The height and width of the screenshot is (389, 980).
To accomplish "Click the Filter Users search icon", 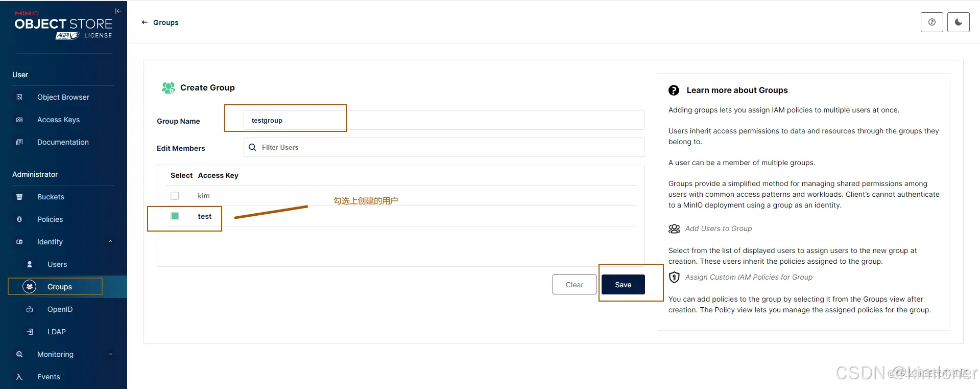I will point(252,147).
